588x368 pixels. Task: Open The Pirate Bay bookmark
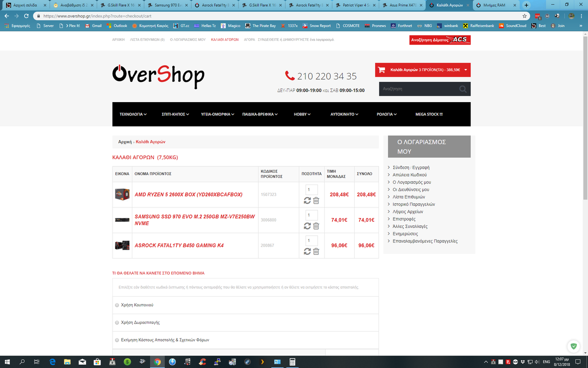pyautogui.click(x=260, y=26)
